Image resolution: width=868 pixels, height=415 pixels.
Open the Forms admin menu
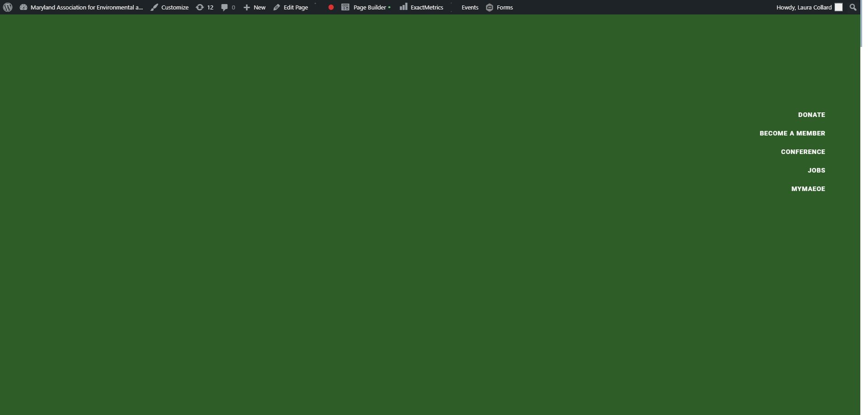500,7
